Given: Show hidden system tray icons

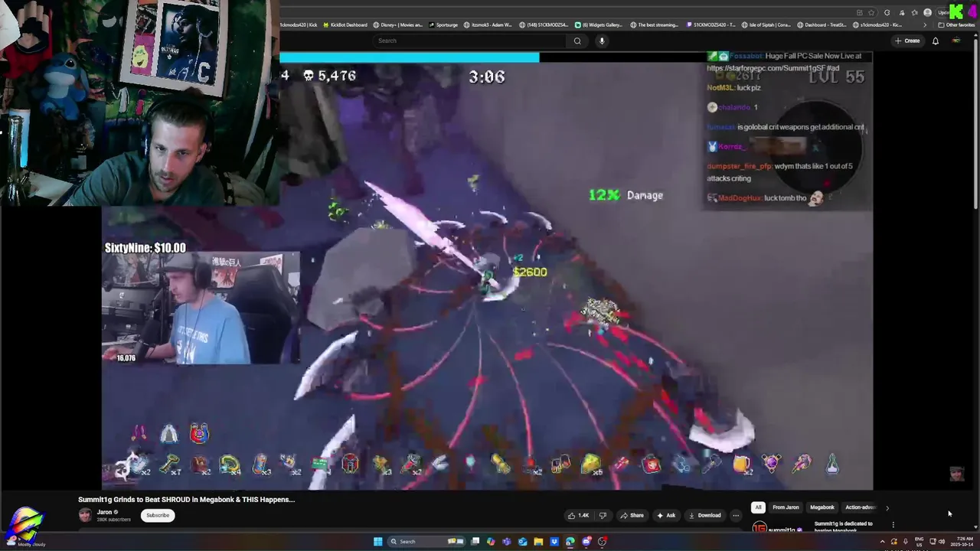Looking at the screenshot, I should [x=882, y=542].
